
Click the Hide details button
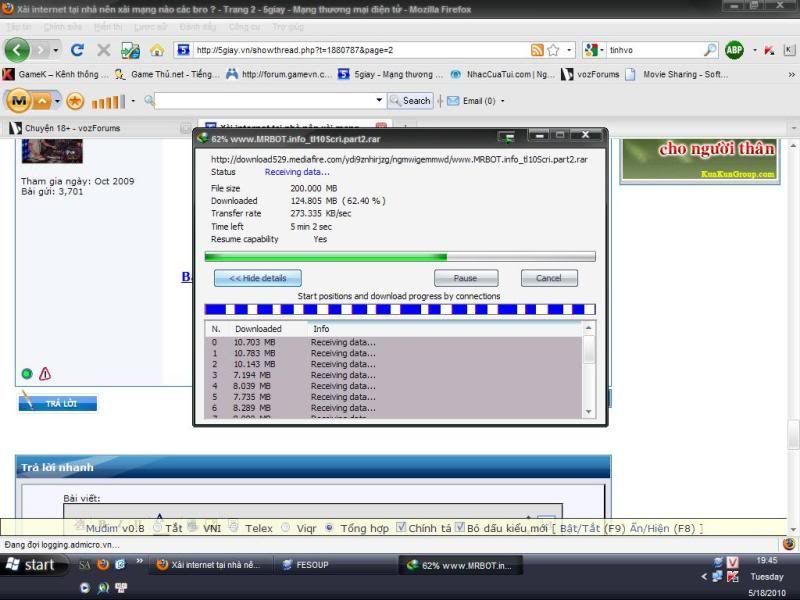click(x=258, y=278)
